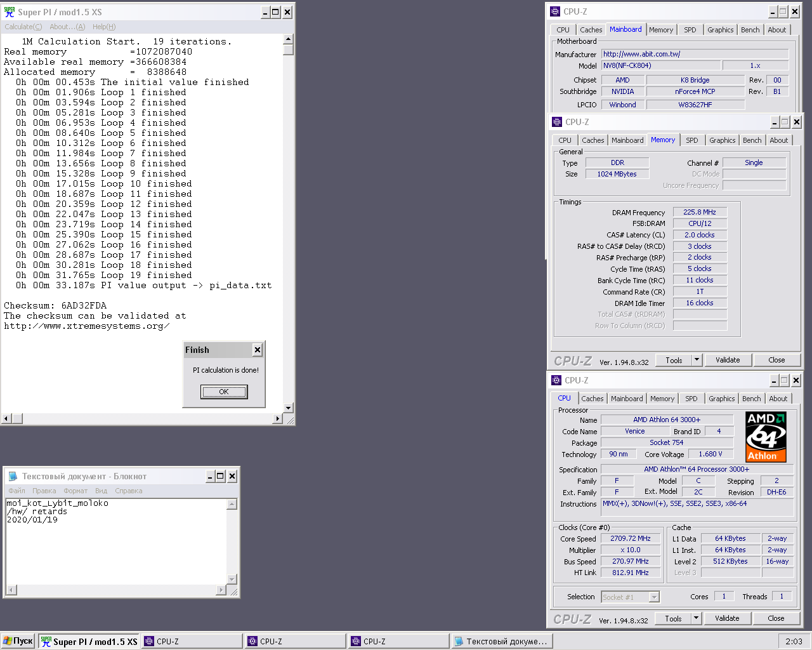The image size is (812, 650).
Task: Open Вид menu in Notepad
Action: pyautogui.click(x=101, y=491)
